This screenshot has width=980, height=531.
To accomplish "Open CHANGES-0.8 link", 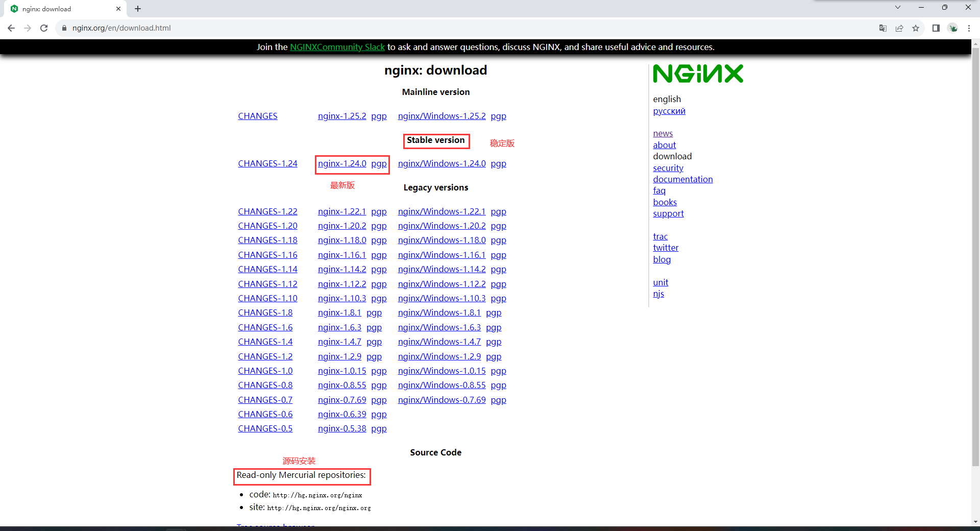I will [x=265, y=385].
